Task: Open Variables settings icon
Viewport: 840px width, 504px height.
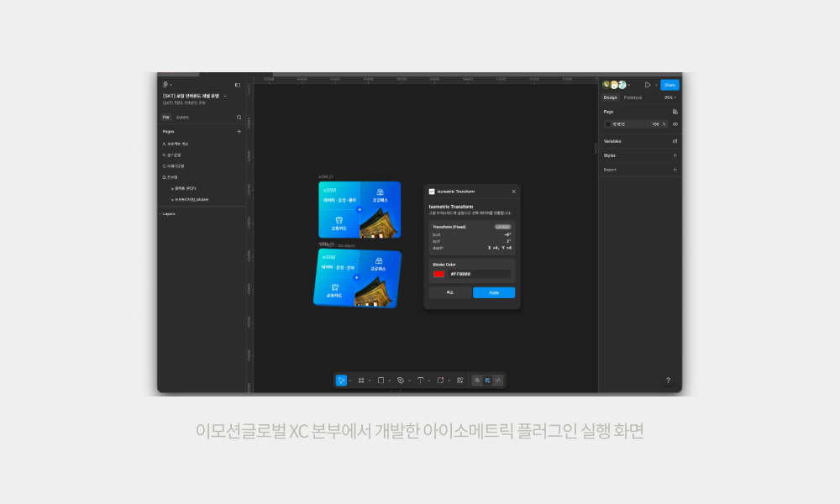Action: pos(675,141)
